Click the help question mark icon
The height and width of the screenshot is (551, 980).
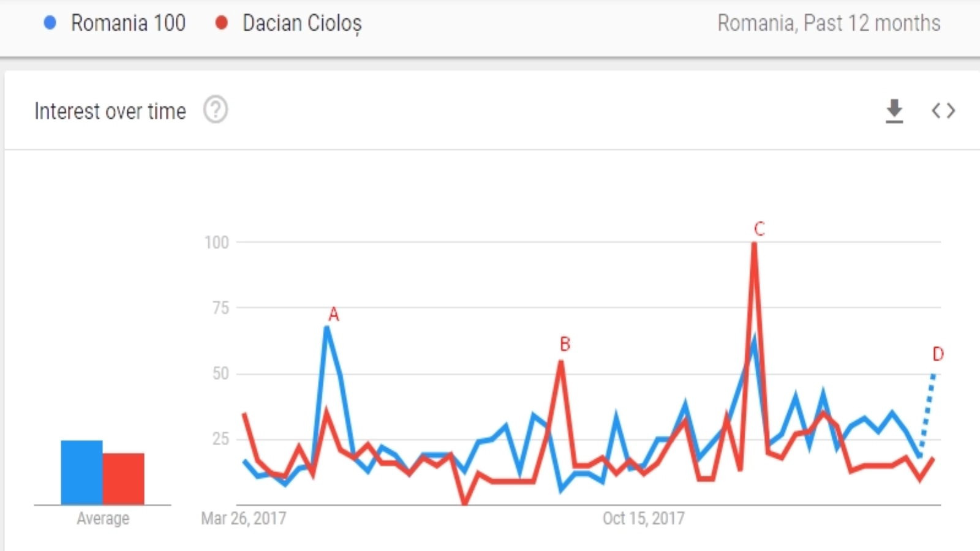pyautogui.click(x=216, y=110)
